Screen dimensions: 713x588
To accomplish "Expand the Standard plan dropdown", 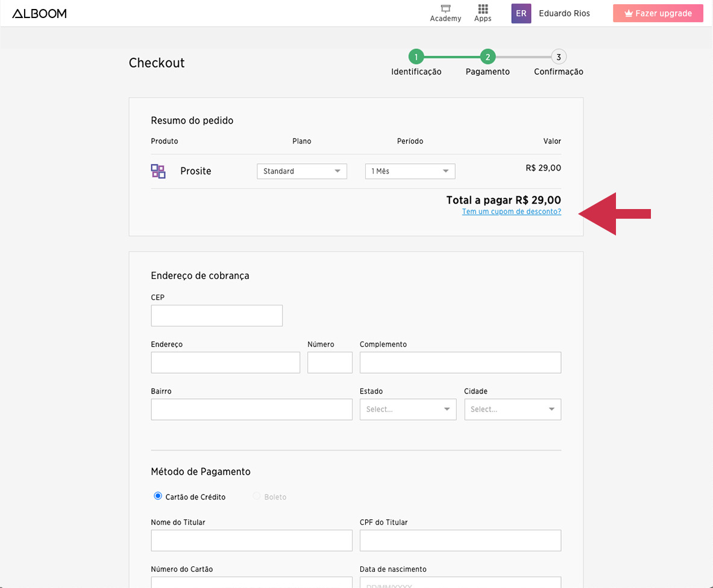I will (x=301, y=171).
